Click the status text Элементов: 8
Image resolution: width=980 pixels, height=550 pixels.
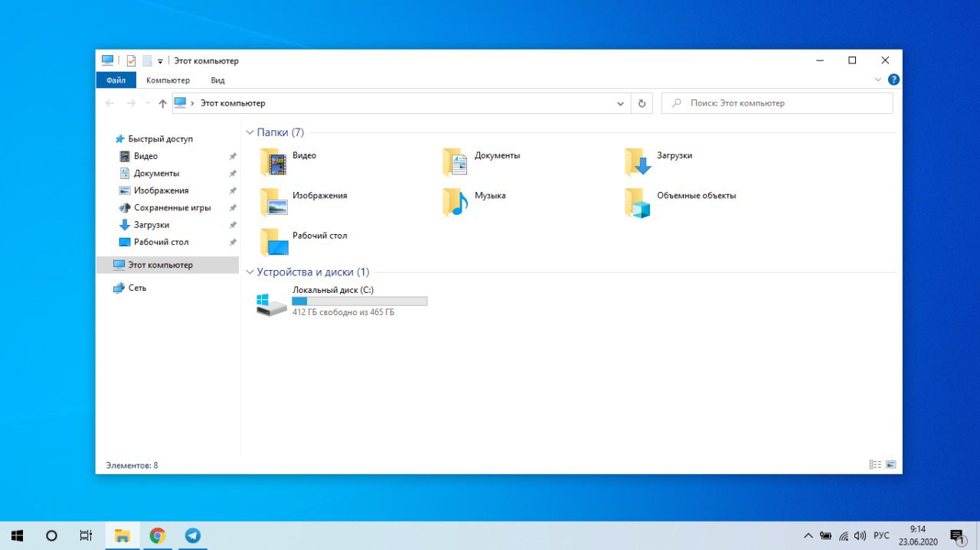pyautogui.click(x=132, y=465)
